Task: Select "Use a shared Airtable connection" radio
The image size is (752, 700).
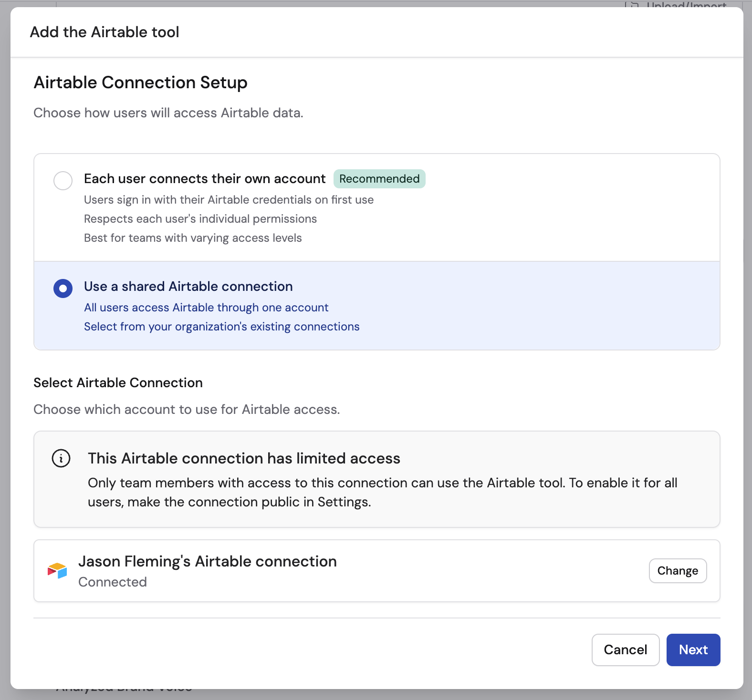Action: (63, 288)
